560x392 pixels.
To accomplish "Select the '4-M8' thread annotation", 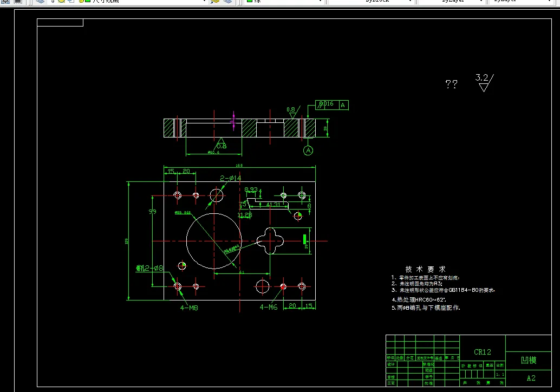I will coord(189,308).
